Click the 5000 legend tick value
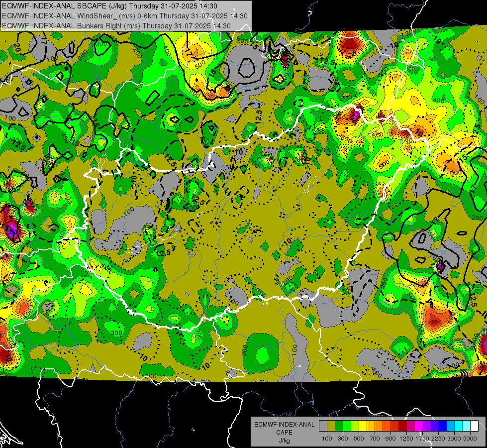487x448 pixels. [x=470, y=439]
